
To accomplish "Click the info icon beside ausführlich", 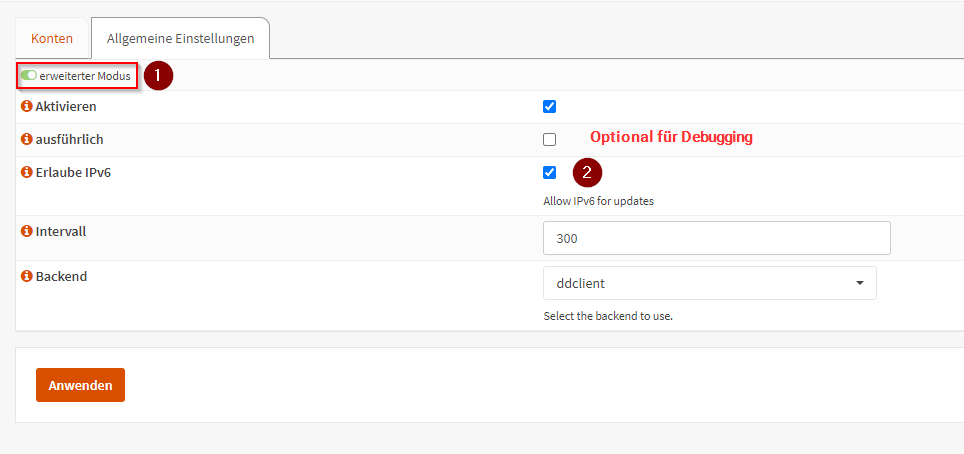I will (27, 139).
